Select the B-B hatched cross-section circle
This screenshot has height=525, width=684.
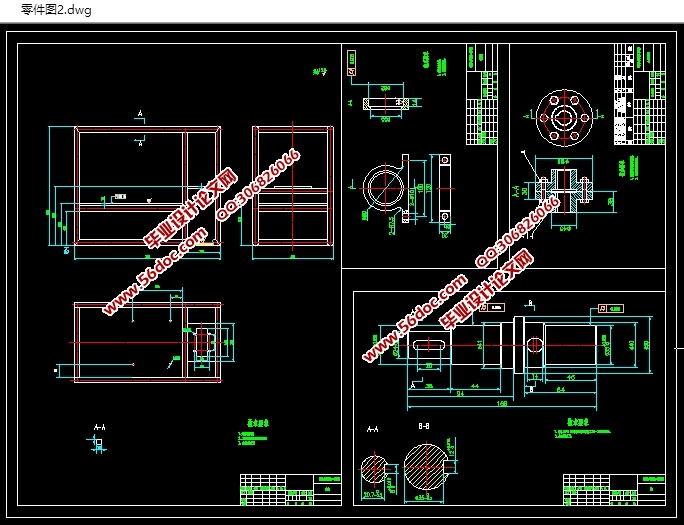point(428,468)
